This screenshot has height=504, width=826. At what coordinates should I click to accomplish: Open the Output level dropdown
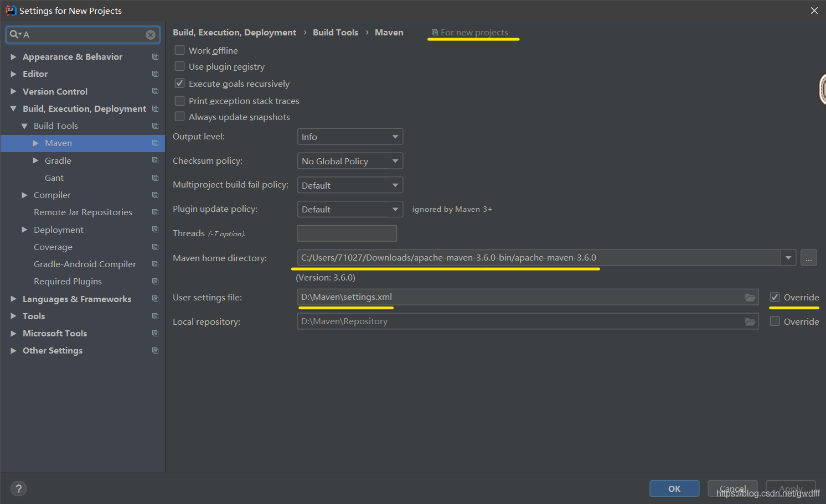click(350, 137)
